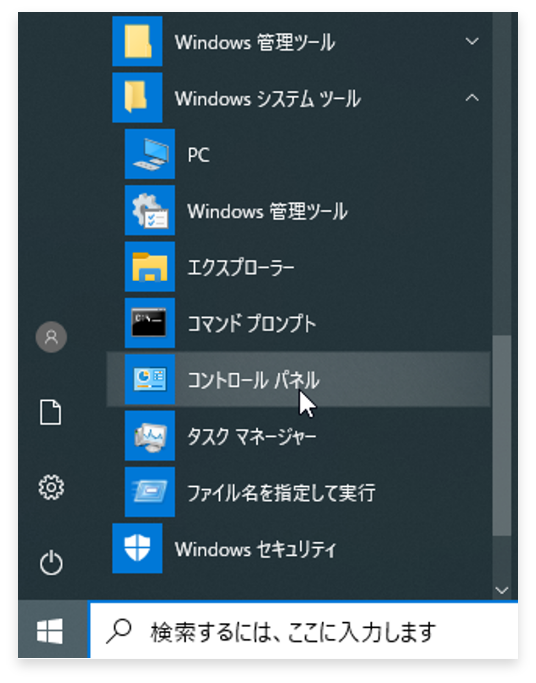The width and height of the screenshot is (536, 683).
Task: Open the コントロール パネル icon
Action: [150, 379]
